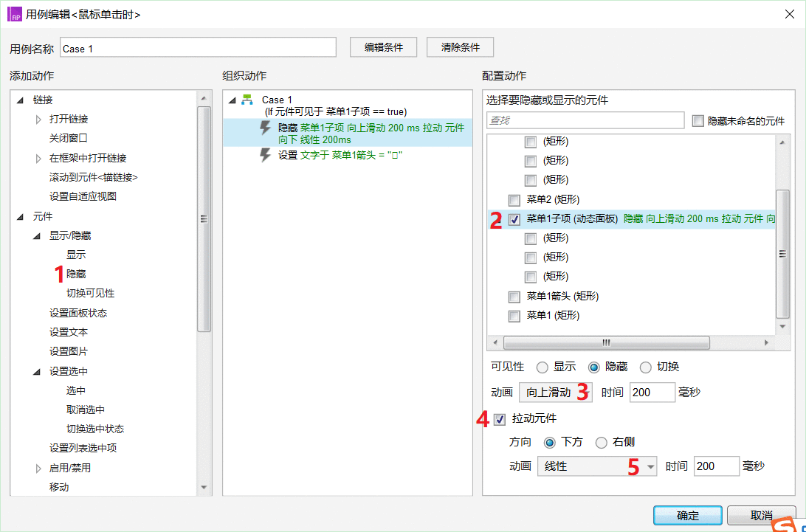Click the 编辑条件 button

pyautogui.click(x=384, y=47)
